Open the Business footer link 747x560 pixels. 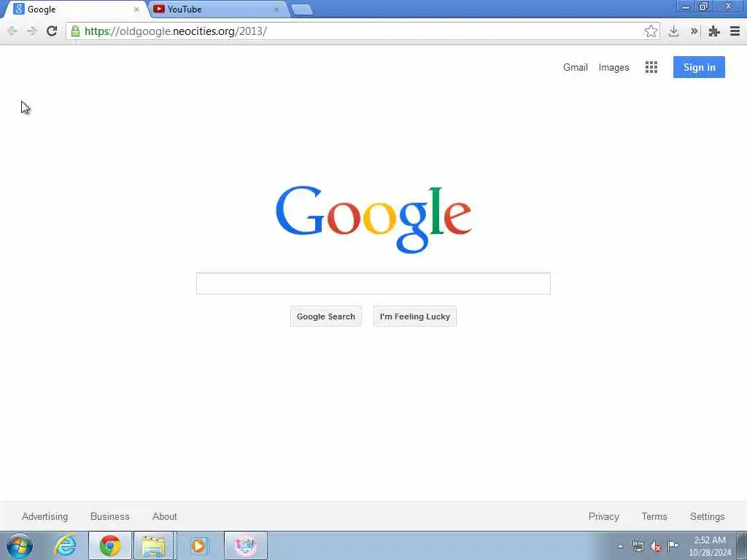pyautogui.click(x=110, y=517)
